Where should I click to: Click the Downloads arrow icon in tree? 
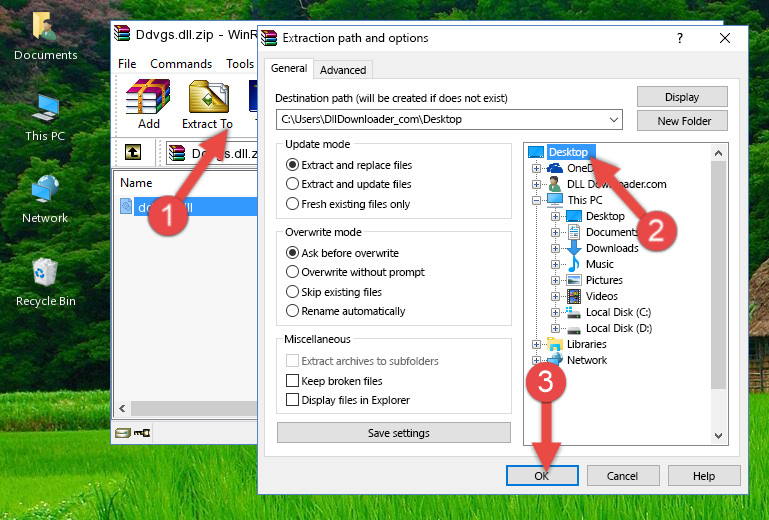[x=573, y=248]
